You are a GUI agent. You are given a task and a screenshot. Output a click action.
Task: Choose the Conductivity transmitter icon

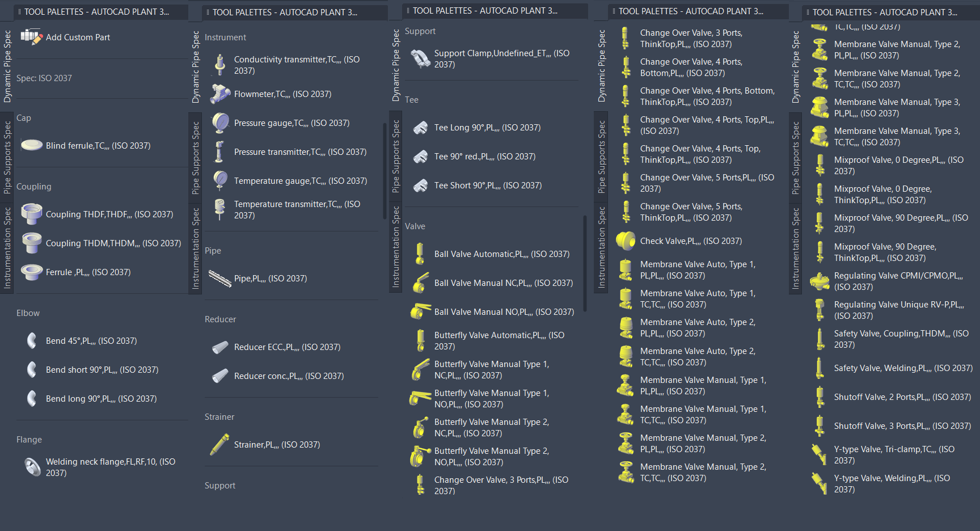click(x=220, y=65)
